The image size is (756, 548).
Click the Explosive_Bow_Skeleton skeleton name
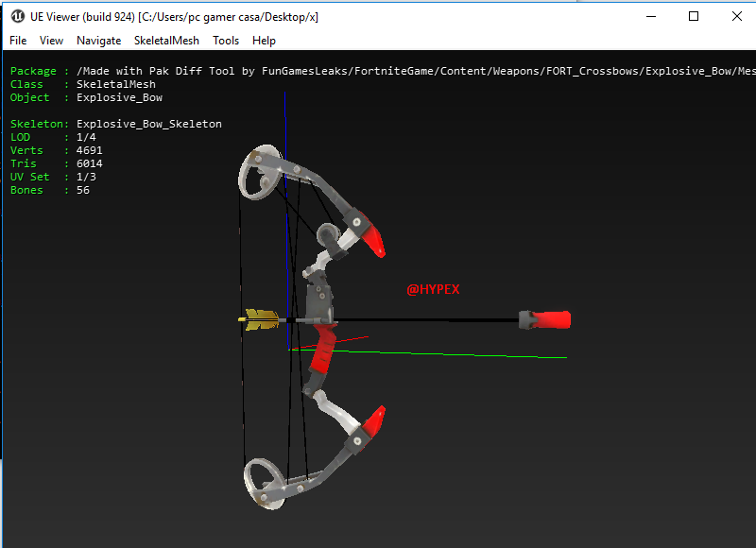(x=149, y=124)
